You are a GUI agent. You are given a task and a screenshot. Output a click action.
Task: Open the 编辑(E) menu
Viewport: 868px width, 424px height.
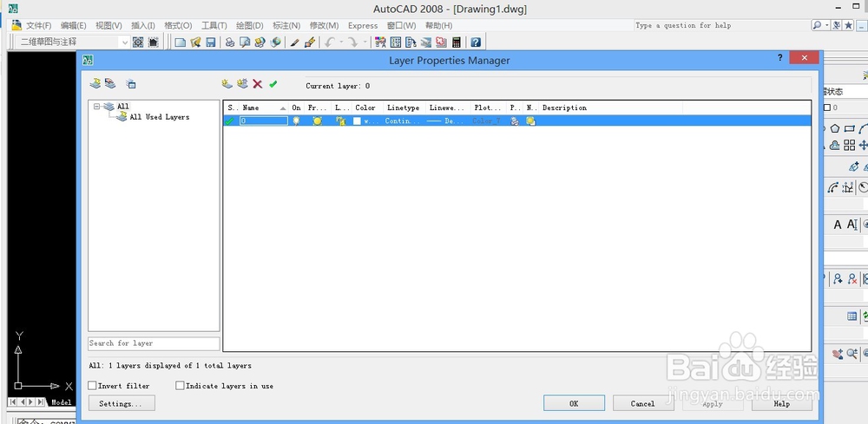pos(74,25)
